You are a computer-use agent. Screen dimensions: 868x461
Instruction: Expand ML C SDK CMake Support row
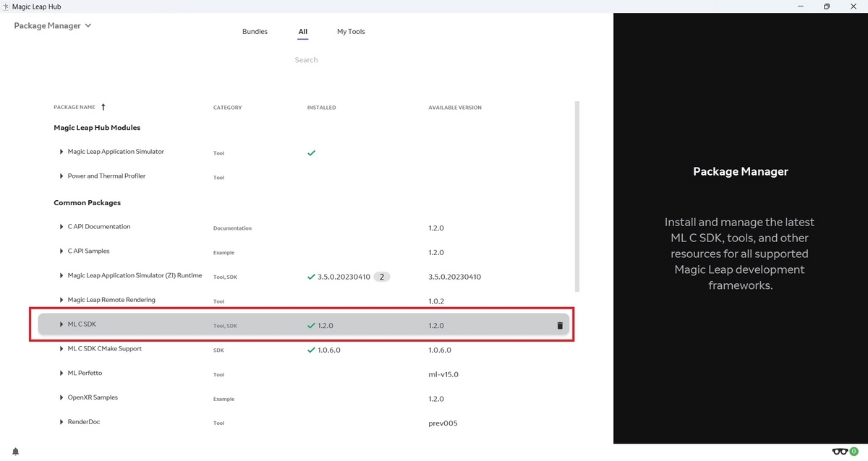click(x=61, y=349)
